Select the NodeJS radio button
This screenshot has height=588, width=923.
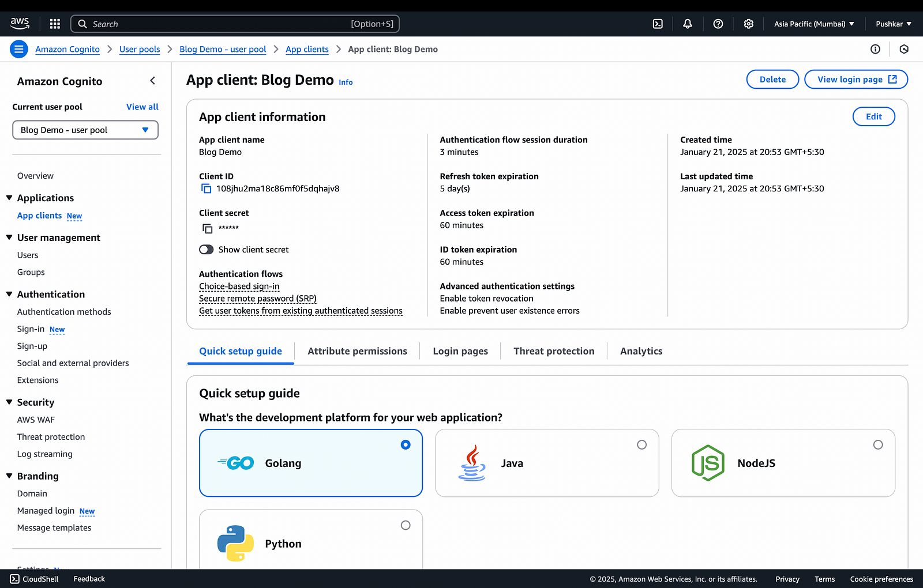(x=878, y=444)
